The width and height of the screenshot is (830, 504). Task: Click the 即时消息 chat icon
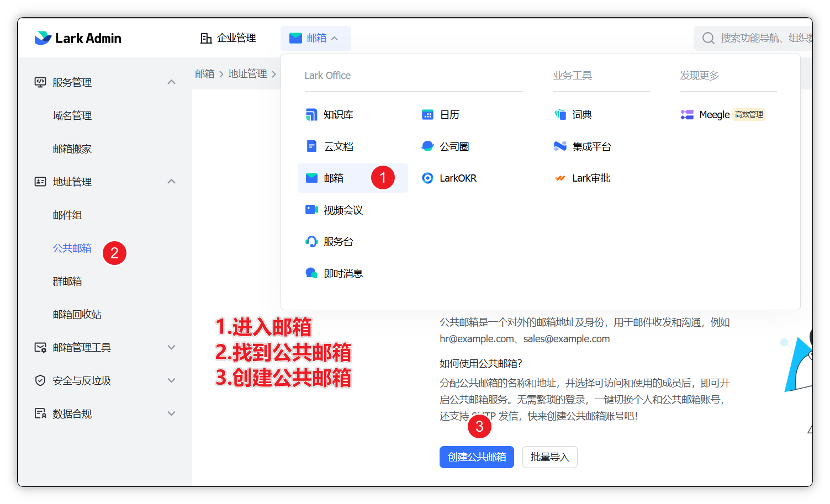(x=311, y=273)
